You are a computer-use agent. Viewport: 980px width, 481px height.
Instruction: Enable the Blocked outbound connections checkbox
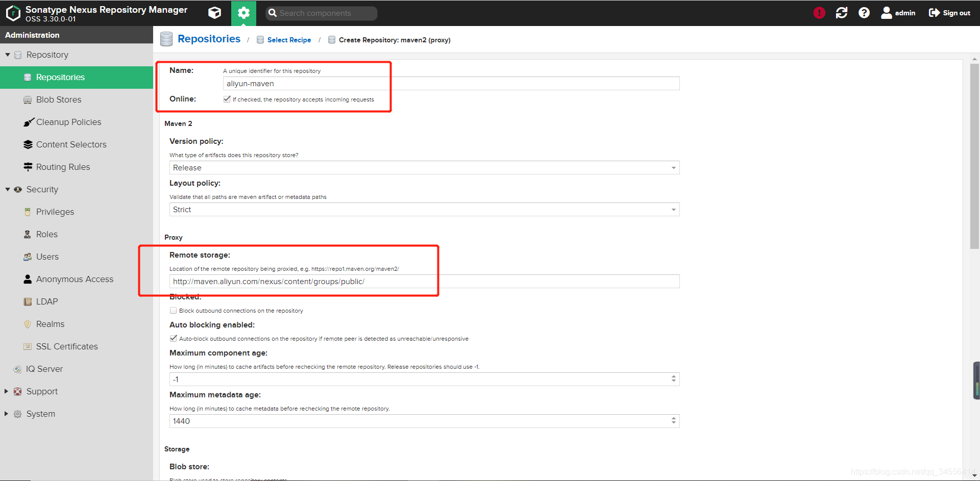click(x=174, y=310)
